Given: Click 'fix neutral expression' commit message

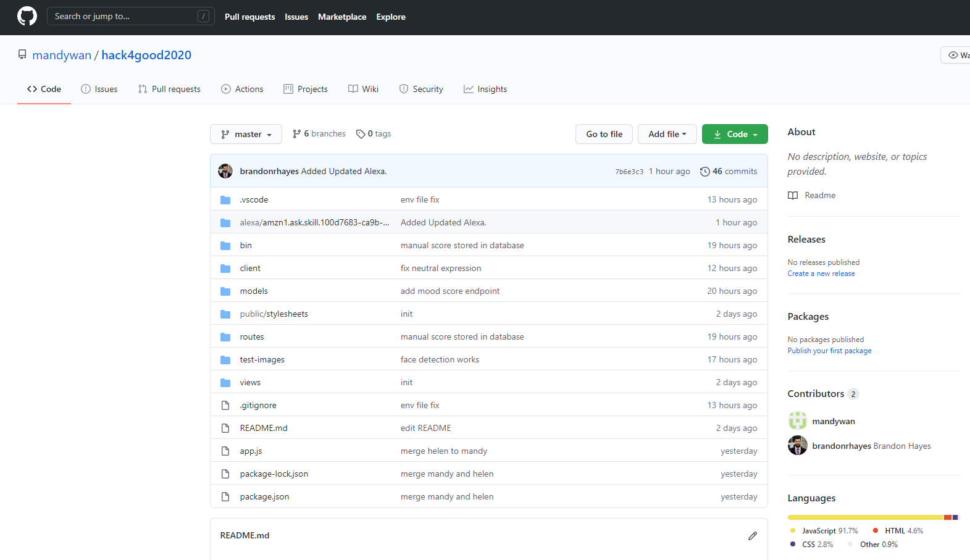Looking at the screenshot, I should tap(441, 268).
